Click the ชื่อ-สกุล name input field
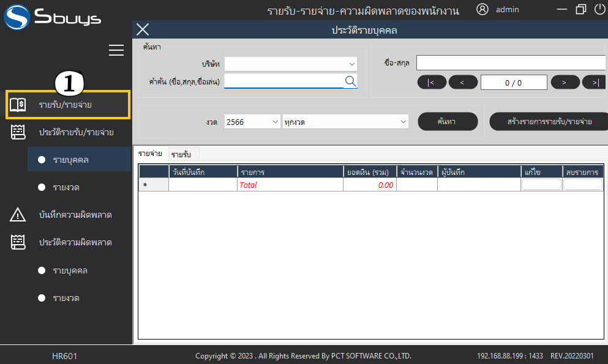The image size is (608, 364). coord(511,63)
